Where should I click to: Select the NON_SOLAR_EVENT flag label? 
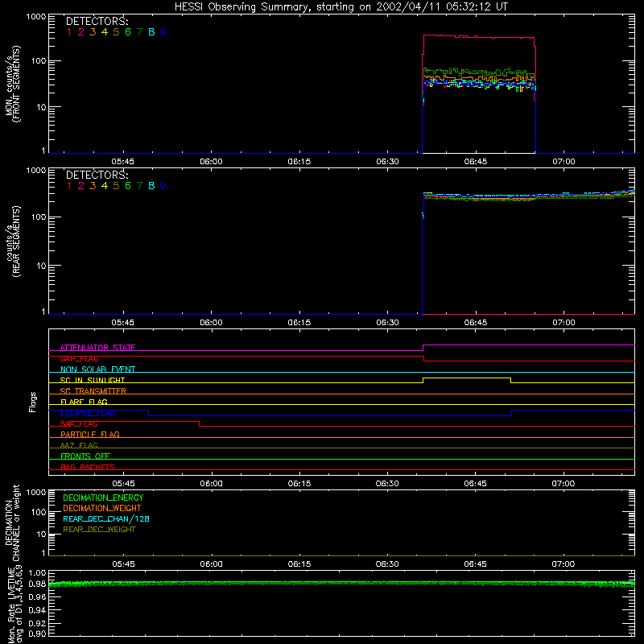click(97, 369)
